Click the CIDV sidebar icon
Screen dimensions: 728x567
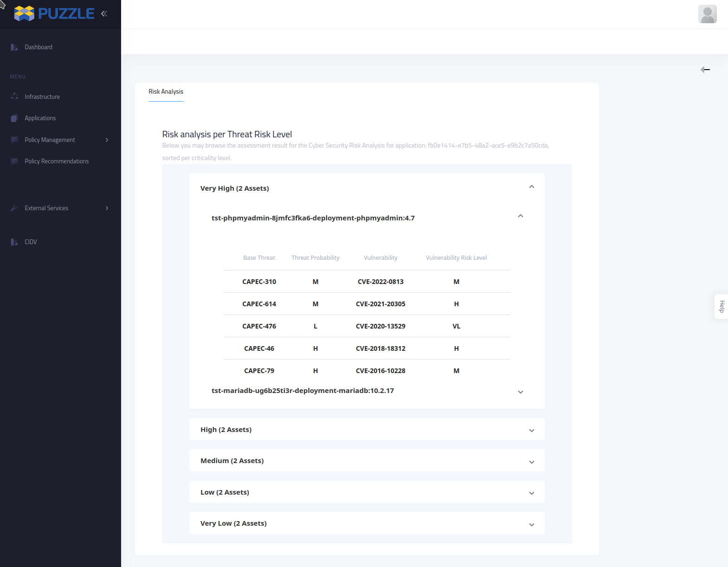(14, 242)
